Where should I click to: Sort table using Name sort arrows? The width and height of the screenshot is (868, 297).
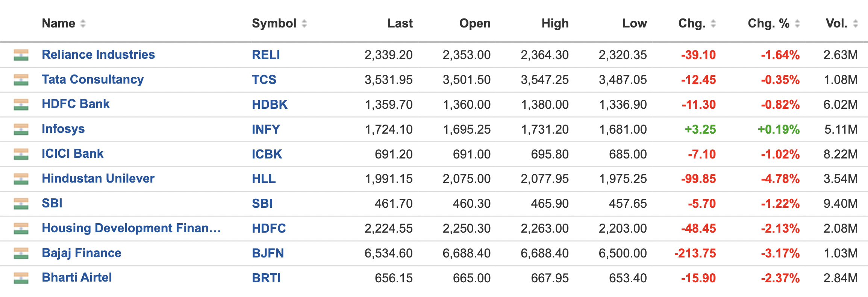83,24
